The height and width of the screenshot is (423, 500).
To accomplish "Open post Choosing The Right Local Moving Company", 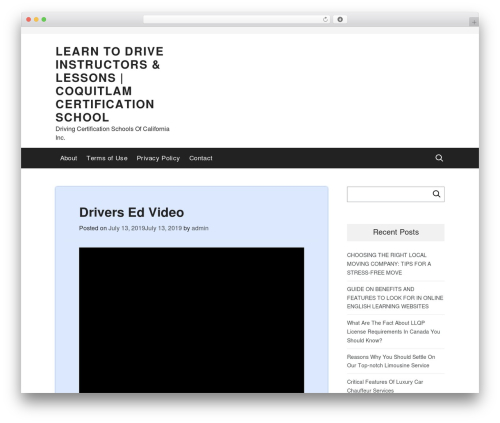I will (389, 264).
